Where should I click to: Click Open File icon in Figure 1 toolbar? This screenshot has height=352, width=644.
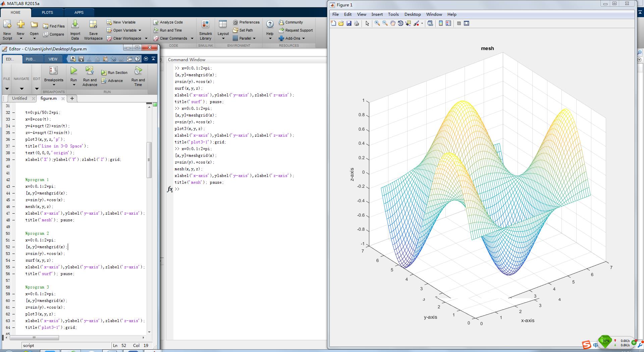pyautogui.click(x=341, y=23)
